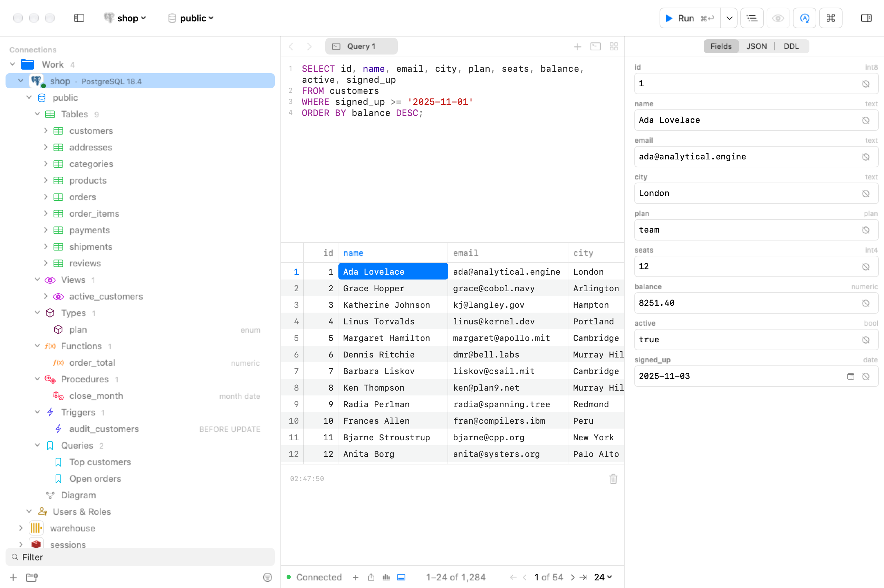Select the audit_customers trigger
This screenshot has height=588, width=884.
[104, 429]
